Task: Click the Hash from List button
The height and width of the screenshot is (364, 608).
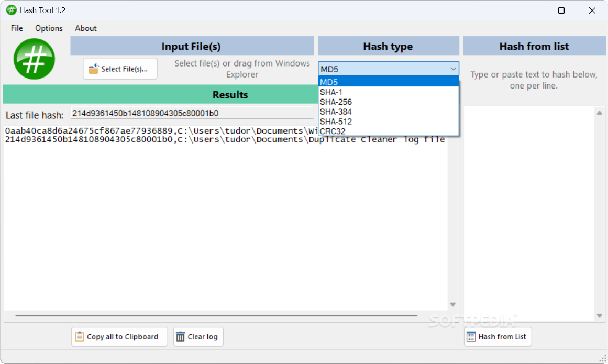Action: tap(498, 336)
